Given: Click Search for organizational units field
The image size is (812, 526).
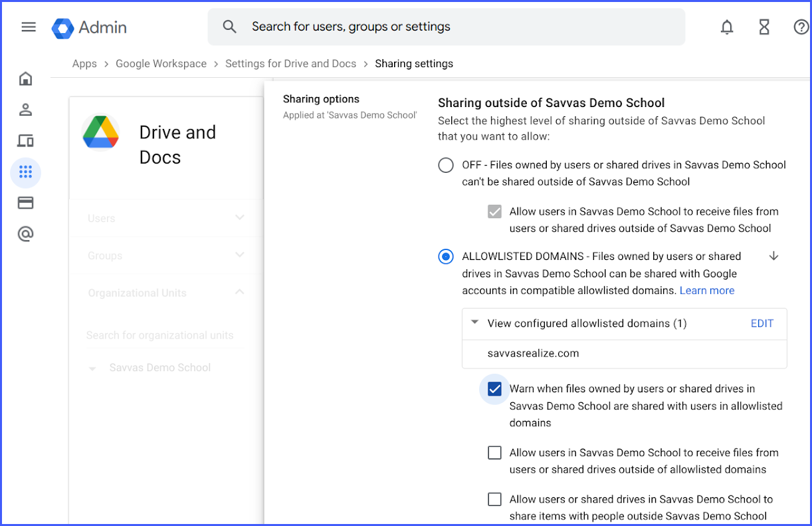Looking at the screenshot, I should pos(165,335).
